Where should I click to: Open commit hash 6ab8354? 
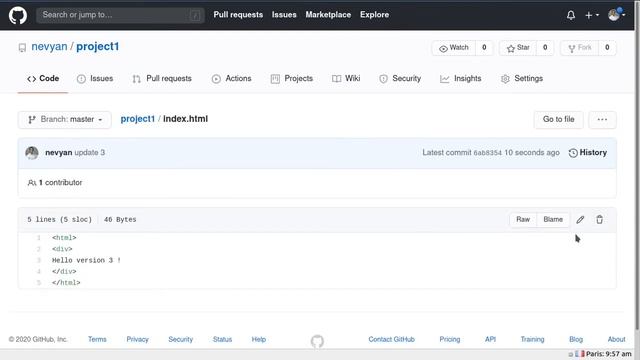pos(487,153)
